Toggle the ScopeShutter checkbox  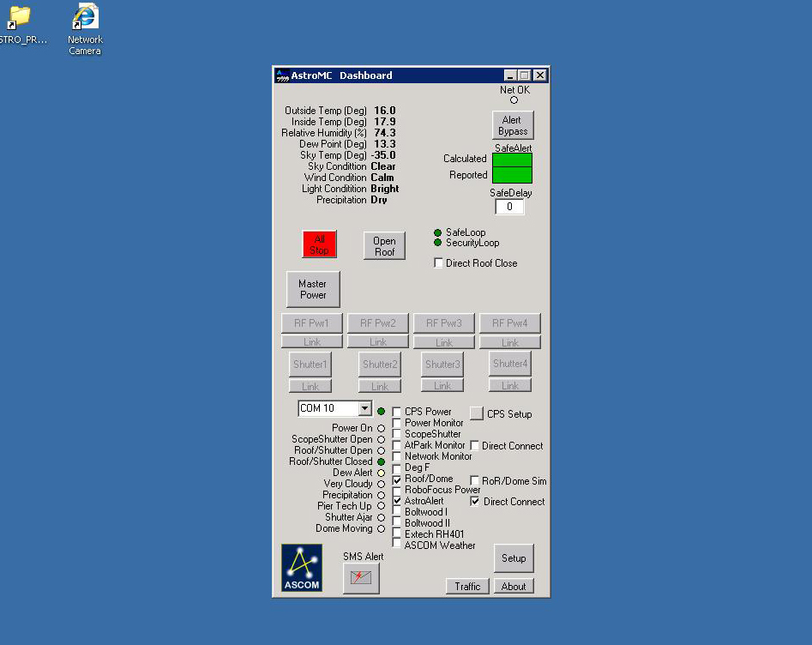coord(397,434)
